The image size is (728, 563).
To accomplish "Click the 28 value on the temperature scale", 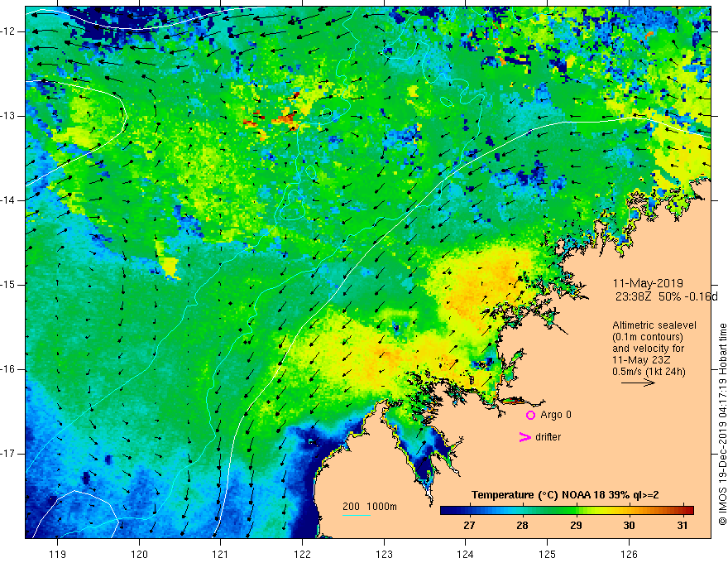I will tap(522, 526).
